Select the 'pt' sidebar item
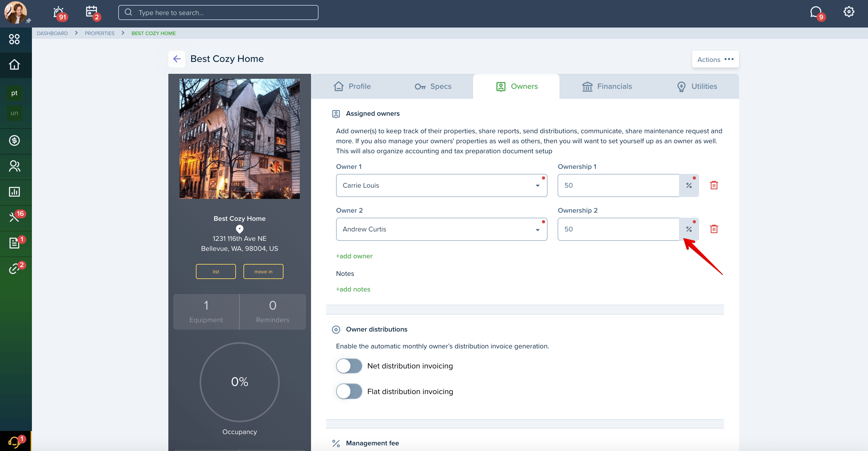The height and width of the screenshot is (451, 868). point(14,93)
